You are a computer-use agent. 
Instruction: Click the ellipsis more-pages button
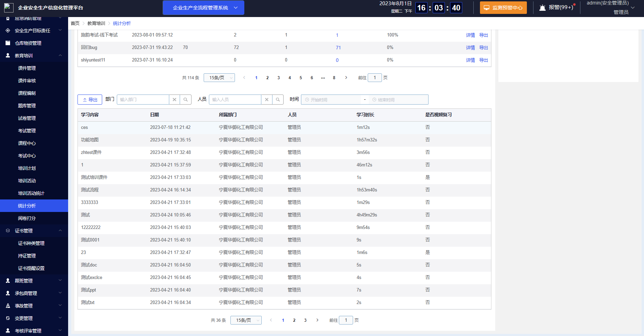pos(323,78)
